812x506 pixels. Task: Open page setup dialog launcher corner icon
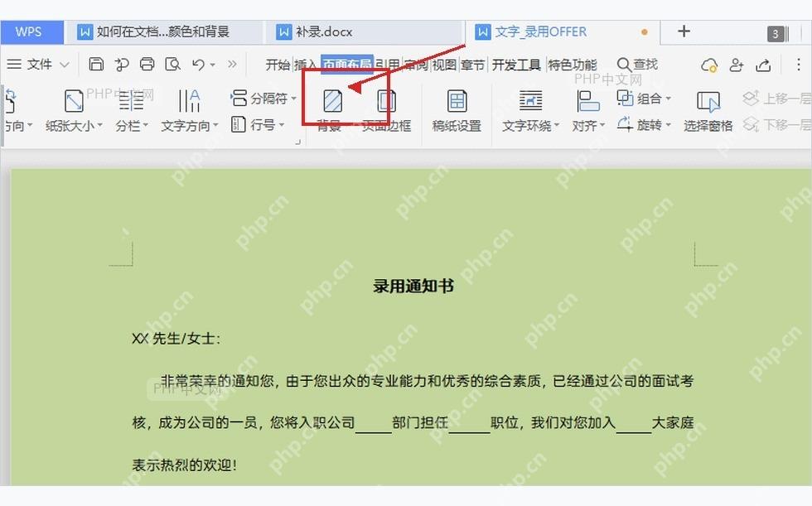297,142
